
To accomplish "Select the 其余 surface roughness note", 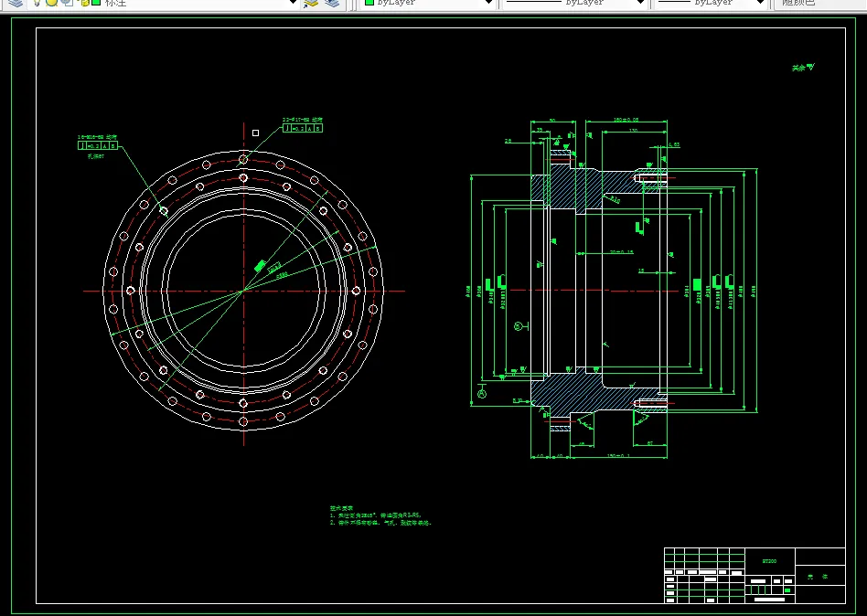I will [803, 68].
